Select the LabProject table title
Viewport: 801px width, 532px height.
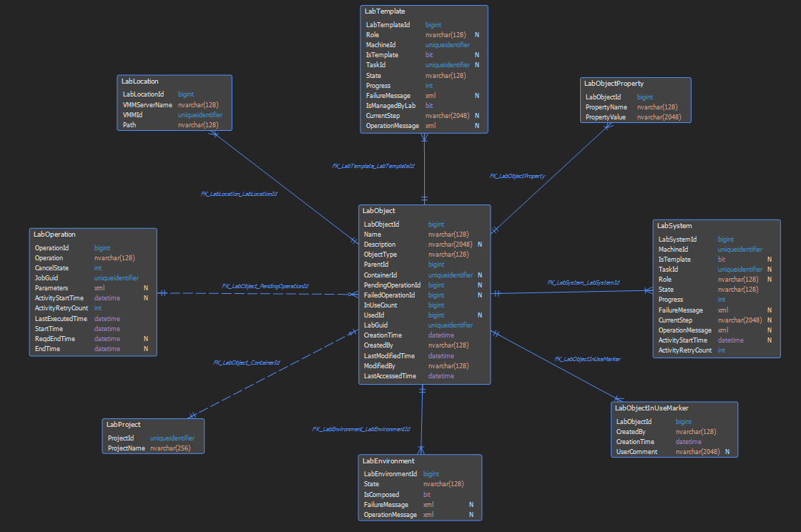coord(124,424)
